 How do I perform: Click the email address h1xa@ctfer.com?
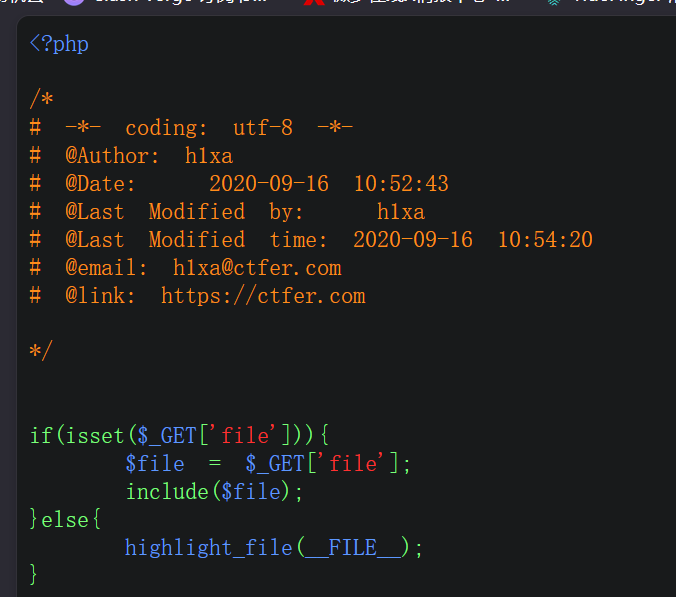[257, 268]
